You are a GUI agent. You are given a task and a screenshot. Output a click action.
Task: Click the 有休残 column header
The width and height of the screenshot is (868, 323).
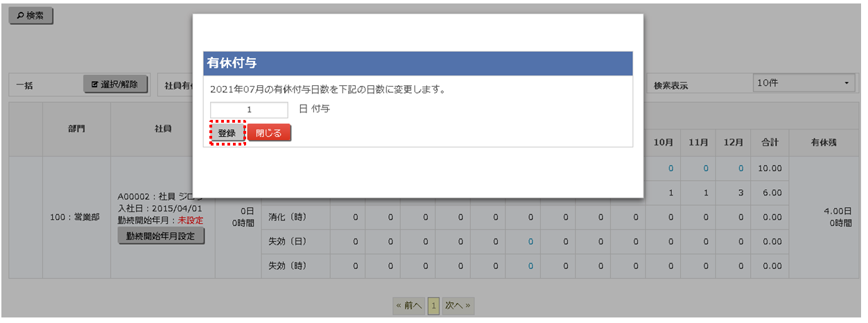click(x=824, y=142)
